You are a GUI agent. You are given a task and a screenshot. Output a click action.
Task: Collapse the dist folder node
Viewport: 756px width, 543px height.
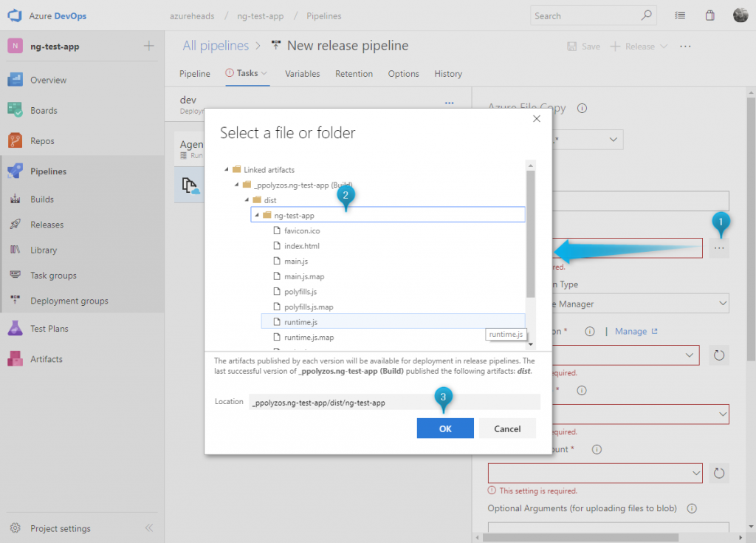246,199
